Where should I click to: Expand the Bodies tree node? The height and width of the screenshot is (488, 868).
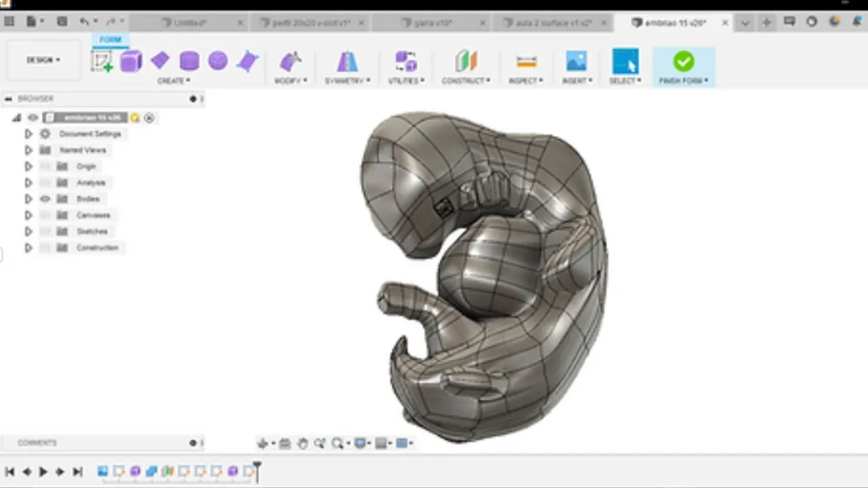(x=28, y=199)
